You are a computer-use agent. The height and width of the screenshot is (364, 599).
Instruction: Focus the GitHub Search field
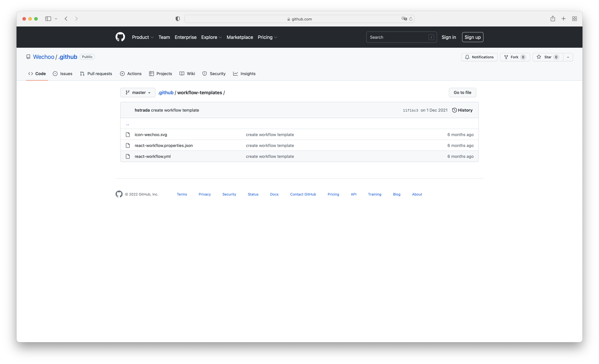click(399, 37)
